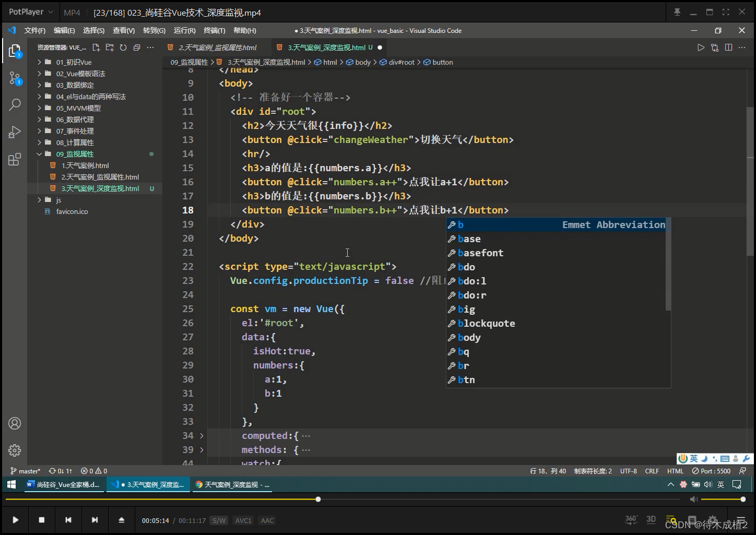Screen dimensions: 756x535
Task: Toggle PotPlayer pin always on top
Action: pyautogui.click(x=677, y=12)
